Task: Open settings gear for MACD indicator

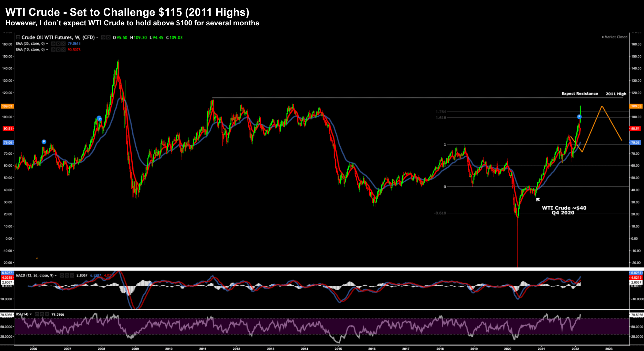Action: tap(67, 275)
